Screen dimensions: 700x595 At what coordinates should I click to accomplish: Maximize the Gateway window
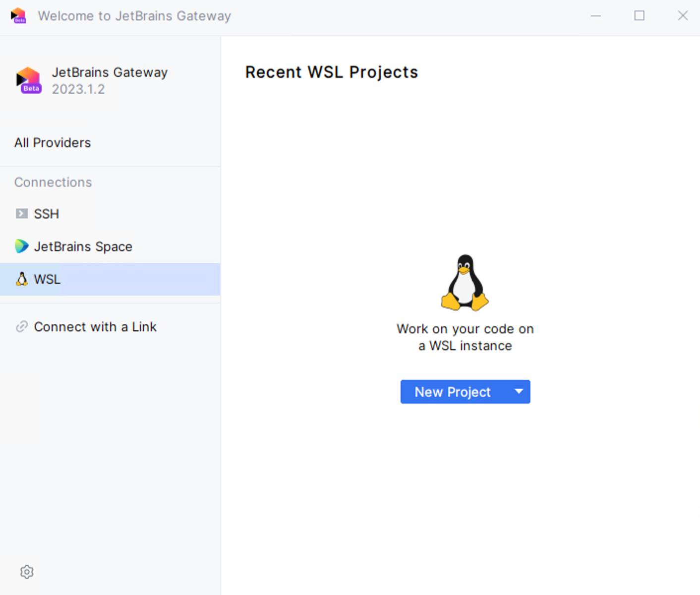[x=640, y=16]
